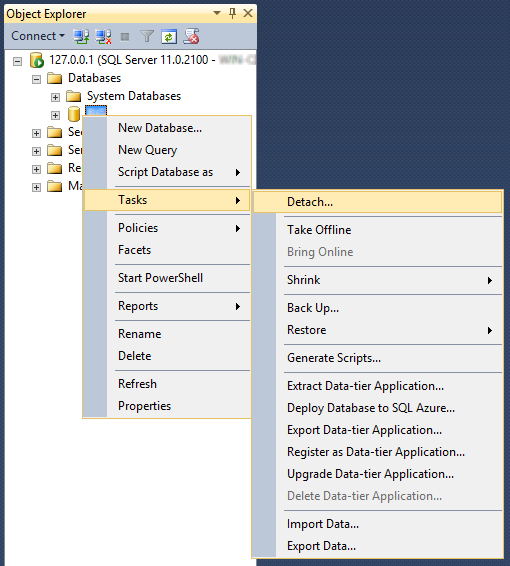Click the 127.0.0.1 SQL Server 11.0.2100 label
The height and width of the screenshot is (566, 510).
(152, 60)
